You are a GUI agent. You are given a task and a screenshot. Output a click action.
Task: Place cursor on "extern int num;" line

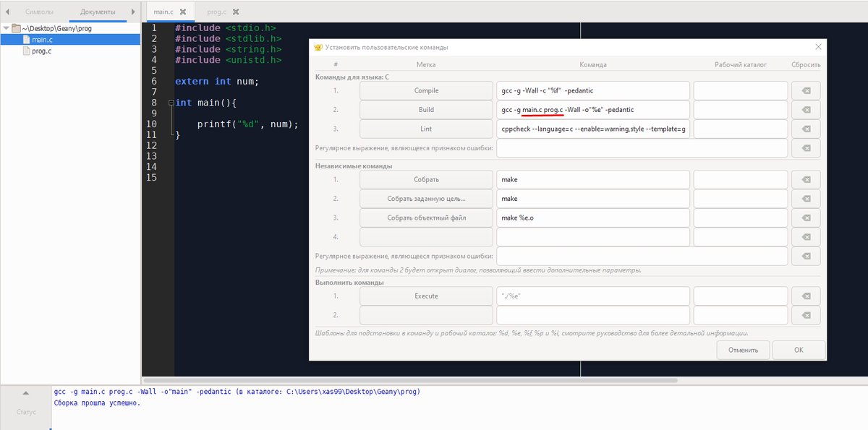point(216,82)
